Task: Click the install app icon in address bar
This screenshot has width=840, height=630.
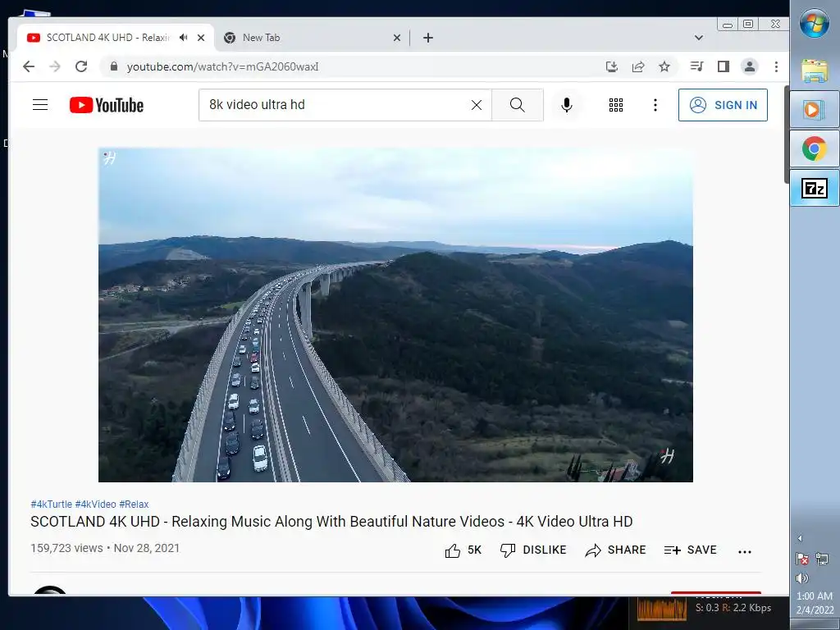Action: click(611, 66)
